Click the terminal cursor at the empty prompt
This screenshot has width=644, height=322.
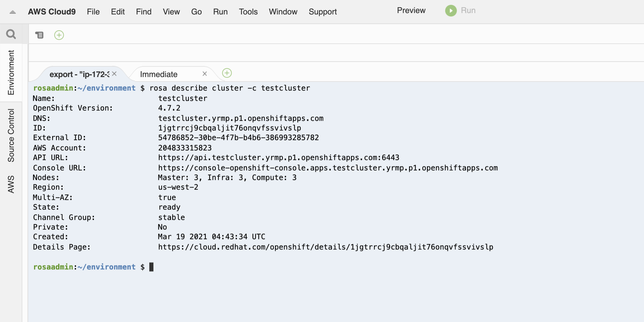(151, 267)
